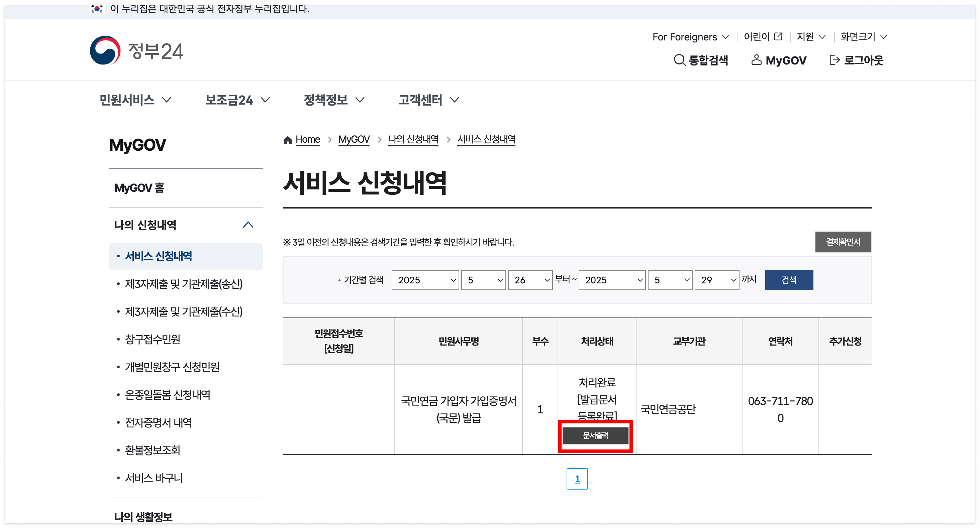The height and width of the screenshot is (528, 980).
Task: Click the 어린이 link
Action: [763, 36]
